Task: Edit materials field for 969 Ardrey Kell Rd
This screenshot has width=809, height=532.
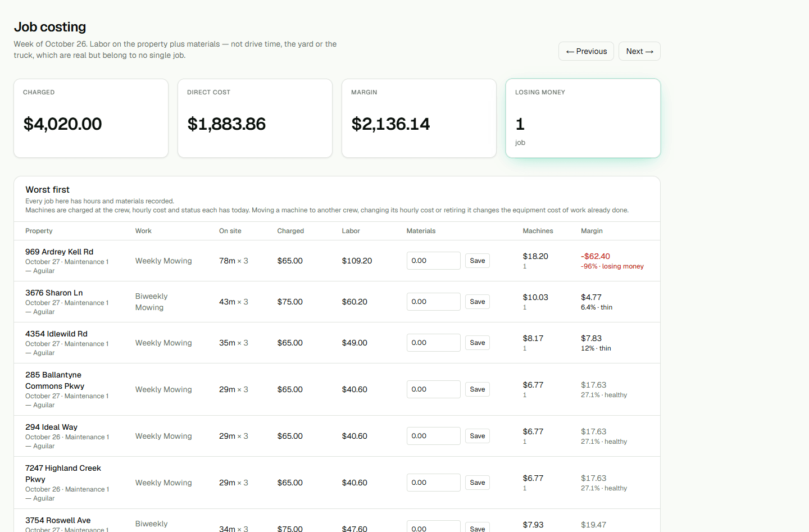Action: coord(433,261)
